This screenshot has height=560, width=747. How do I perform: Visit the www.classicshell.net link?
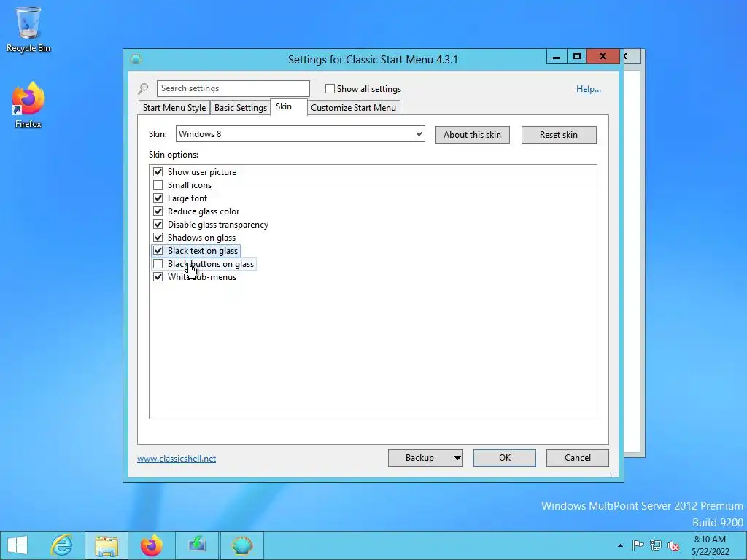[x=177, y=459]
